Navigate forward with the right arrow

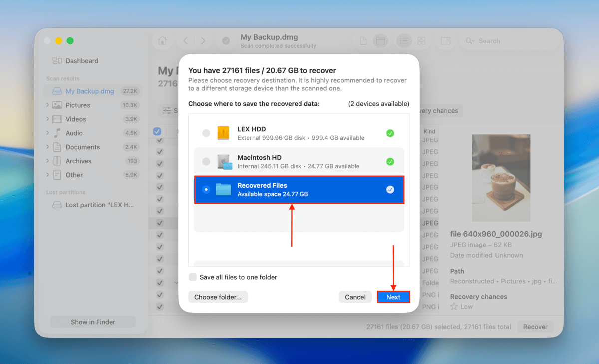click(x=203, y=41)
